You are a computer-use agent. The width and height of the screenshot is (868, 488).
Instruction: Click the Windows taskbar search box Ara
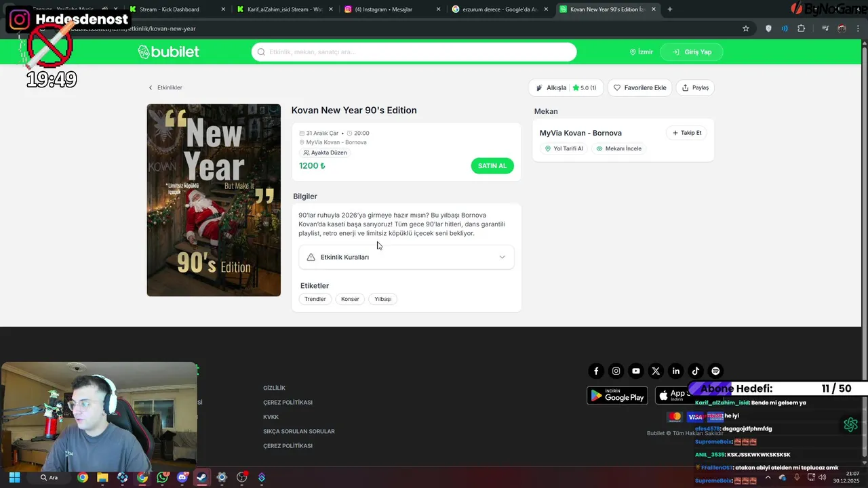50,477
